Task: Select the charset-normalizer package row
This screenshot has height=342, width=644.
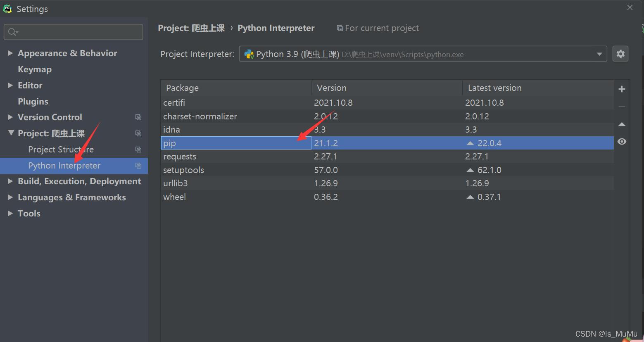Action: tap(387, 116)
